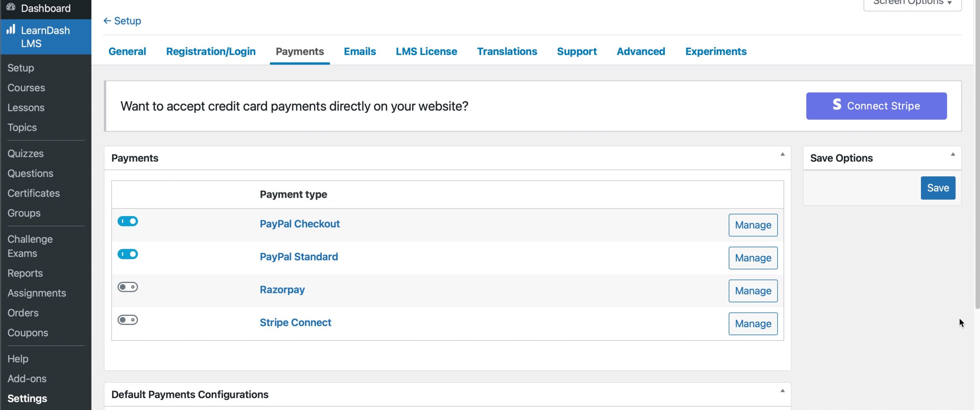Open LearnDash LMS sidebar menu
The image size is (980, 410).
[46, 37]
